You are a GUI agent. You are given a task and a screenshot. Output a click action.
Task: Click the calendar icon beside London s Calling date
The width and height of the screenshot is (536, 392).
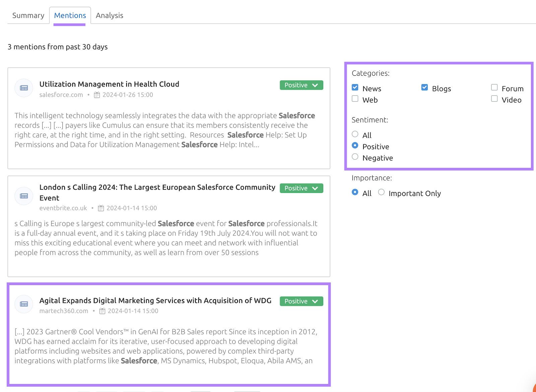[x=101, y=208]
